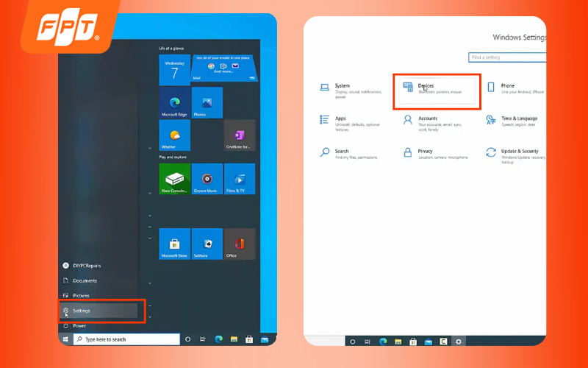
Task: Click Cortana circle in Settings window taskbar
Action: tap(353, 342)
